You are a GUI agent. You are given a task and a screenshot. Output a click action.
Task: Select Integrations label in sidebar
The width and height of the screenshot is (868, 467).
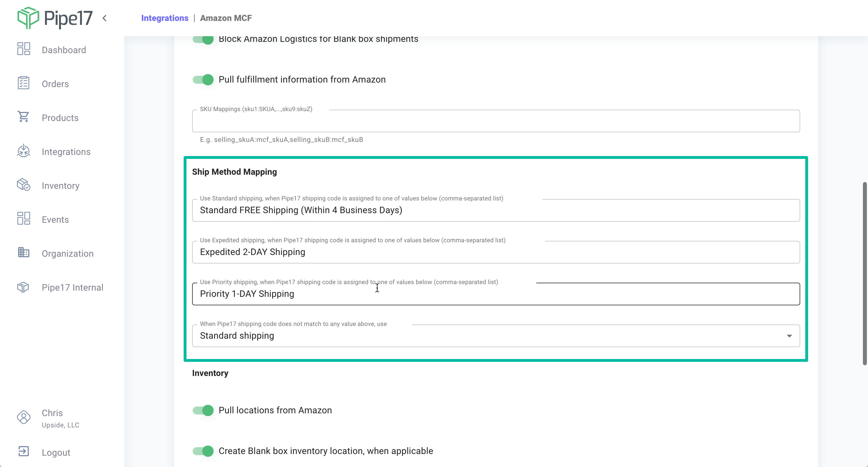(66, 152)
